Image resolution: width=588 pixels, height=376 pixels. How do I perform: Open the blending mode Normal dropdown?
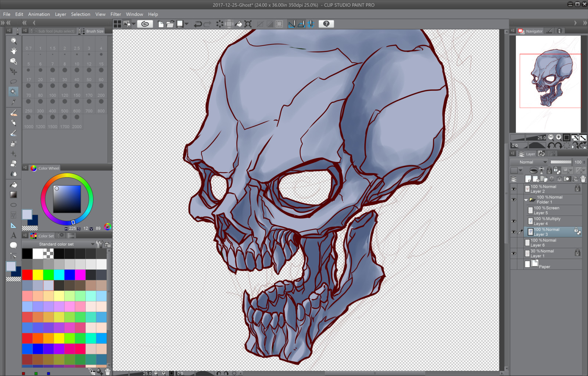coord(529,162)
